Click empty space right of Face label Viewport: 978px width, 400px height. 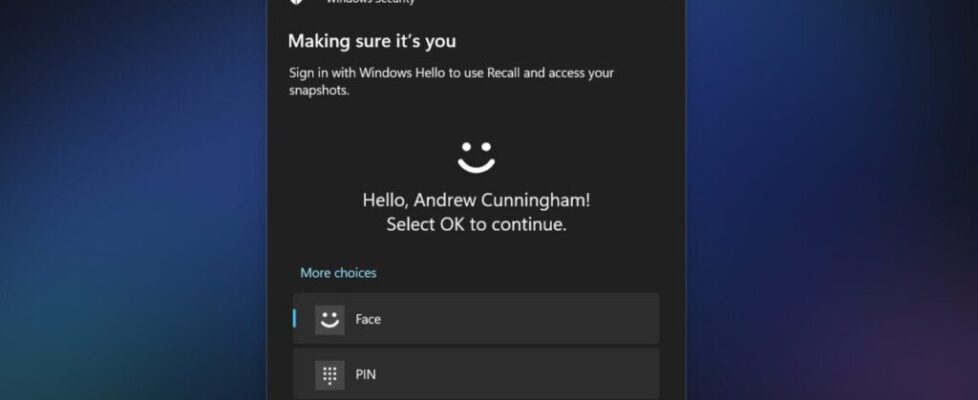click(x=520, y=319)
